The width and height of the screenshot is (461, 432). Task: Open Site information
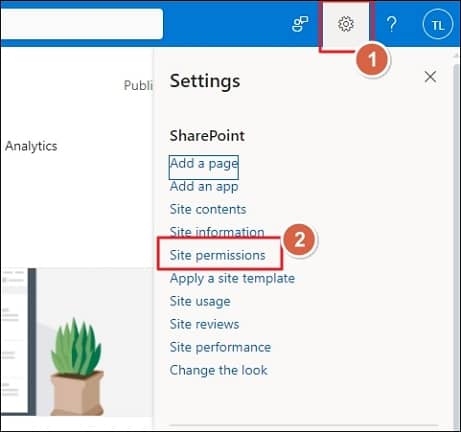coord(217,232)
